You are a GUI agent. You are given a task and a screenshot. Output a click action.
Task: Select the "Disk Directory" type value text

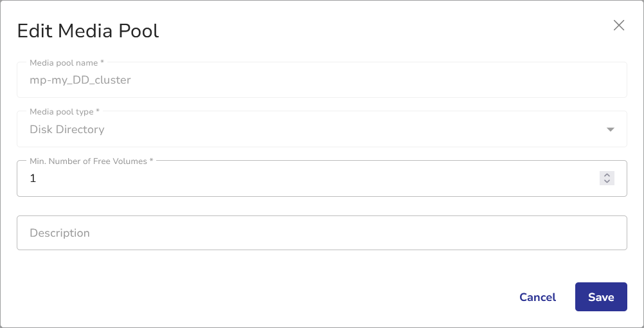tap(67, 130)
